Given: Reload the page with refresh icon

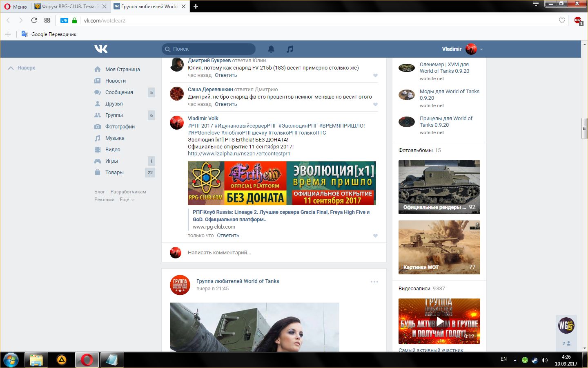Looking at the screenshot, I should [x=34, y=20].
